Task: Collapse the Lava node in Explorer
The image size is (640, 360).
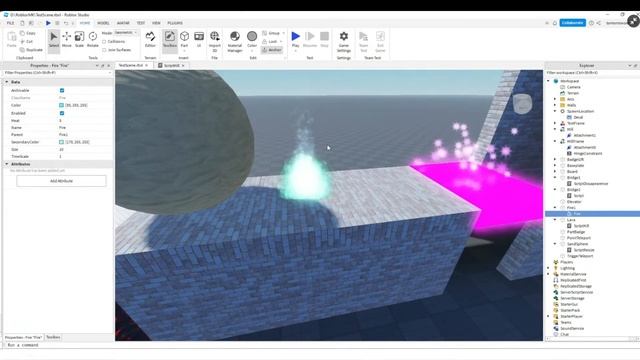Action: click(x=555, y=220)
